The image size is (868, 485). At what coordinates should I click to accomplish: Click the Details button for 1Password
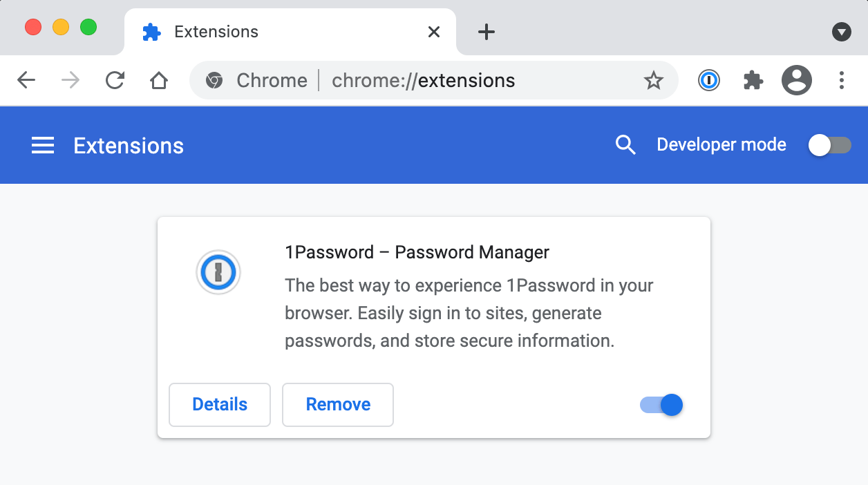click(220, 405)
